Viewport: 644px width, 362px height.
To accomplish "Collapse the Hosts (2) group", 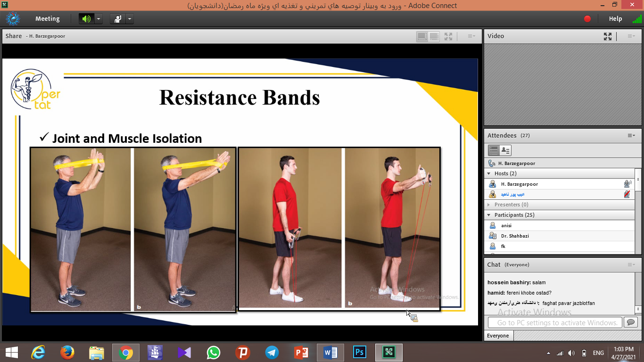I will tap(489, 173).
